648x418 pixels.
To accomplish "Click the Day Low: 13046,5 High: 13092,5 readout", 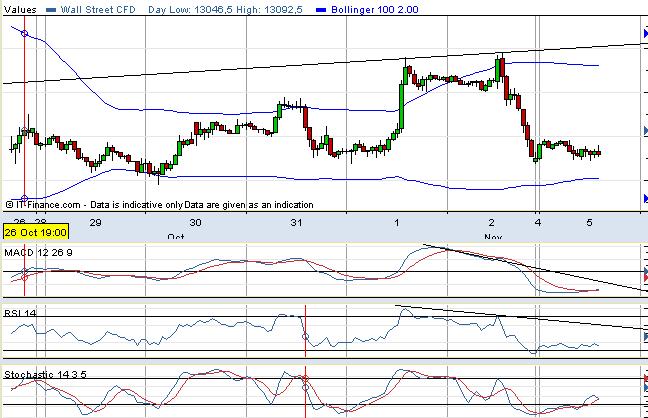I will (225, 10).
